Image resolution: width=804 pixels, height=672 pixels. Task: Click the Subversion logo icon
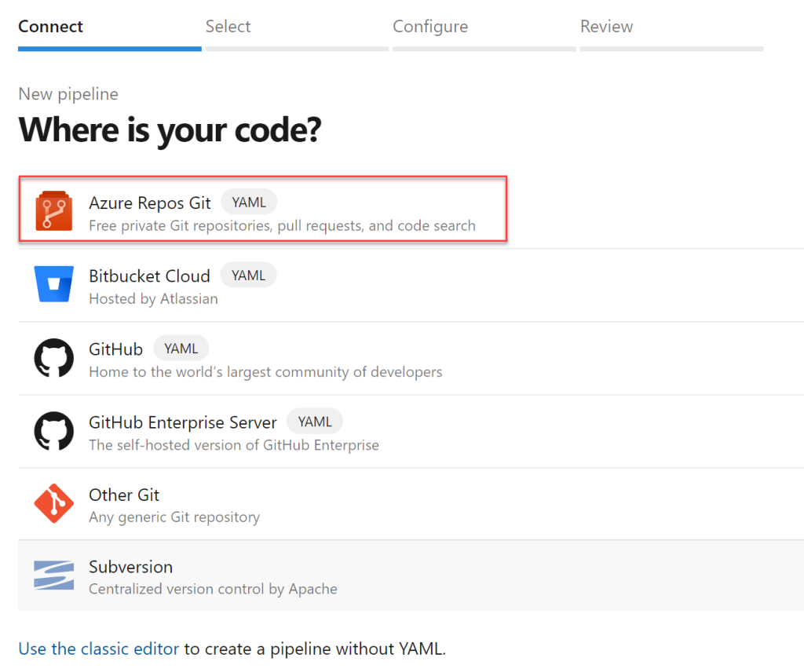click(53, 575)
